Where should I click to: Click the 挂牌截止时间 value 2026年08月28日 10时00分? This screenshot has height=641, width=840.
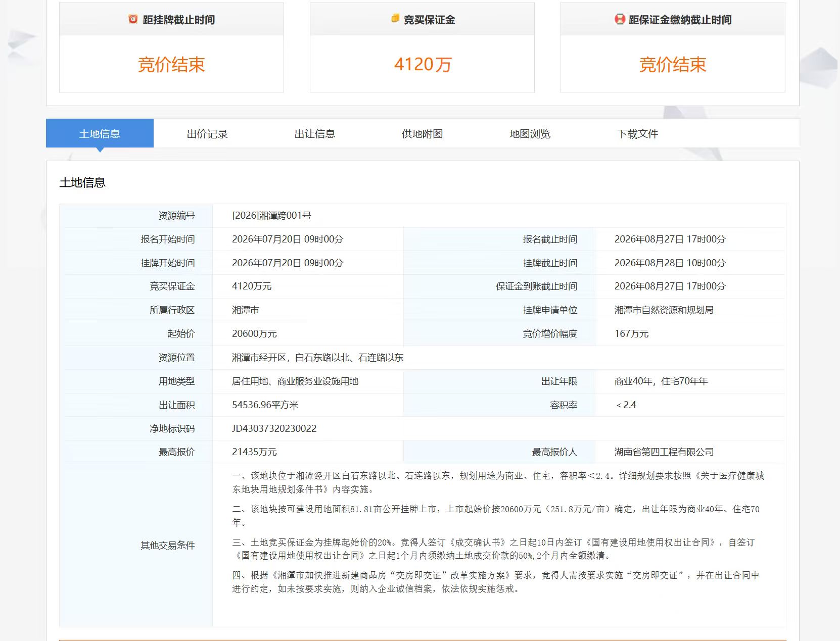click(670, 263)
